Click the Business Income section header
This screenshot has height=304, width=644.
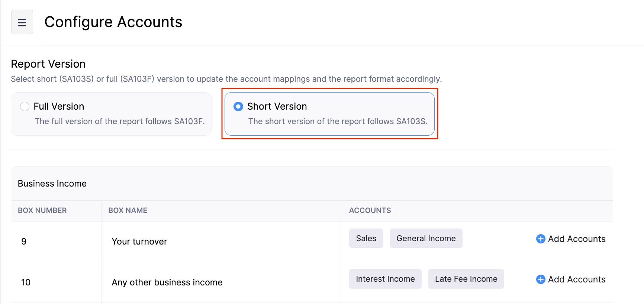pos(52,184)
